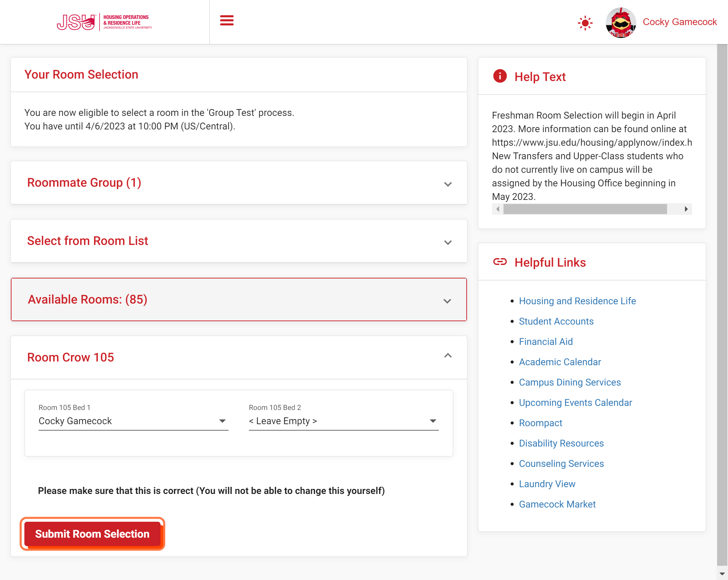
Task: Open the Upcoming Events Calendar link
Action: [575, 402]
